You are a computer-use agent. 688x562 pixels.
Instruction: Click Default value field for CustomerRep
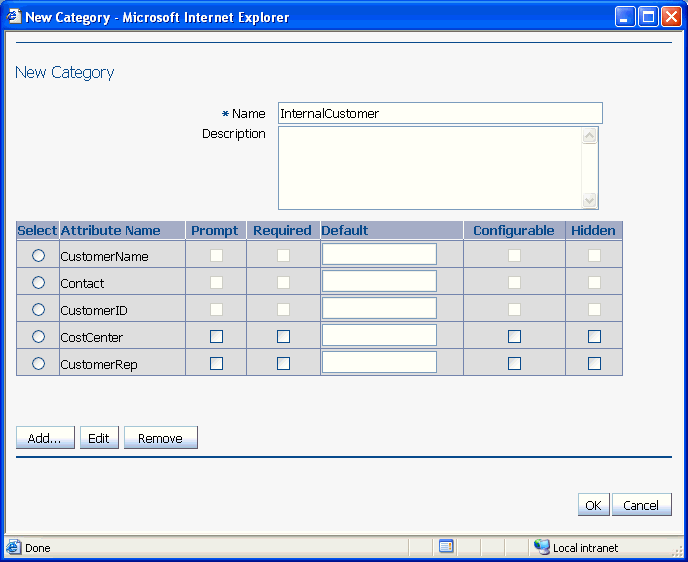379,362
